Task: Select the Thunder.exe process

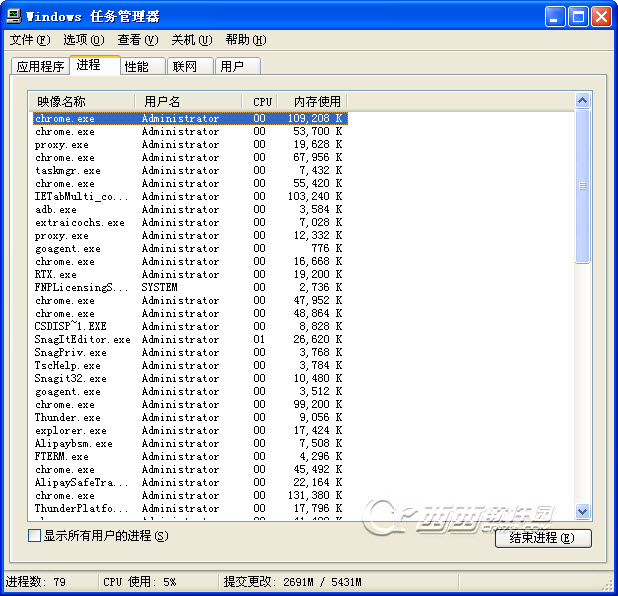Action: click(190, 417)
